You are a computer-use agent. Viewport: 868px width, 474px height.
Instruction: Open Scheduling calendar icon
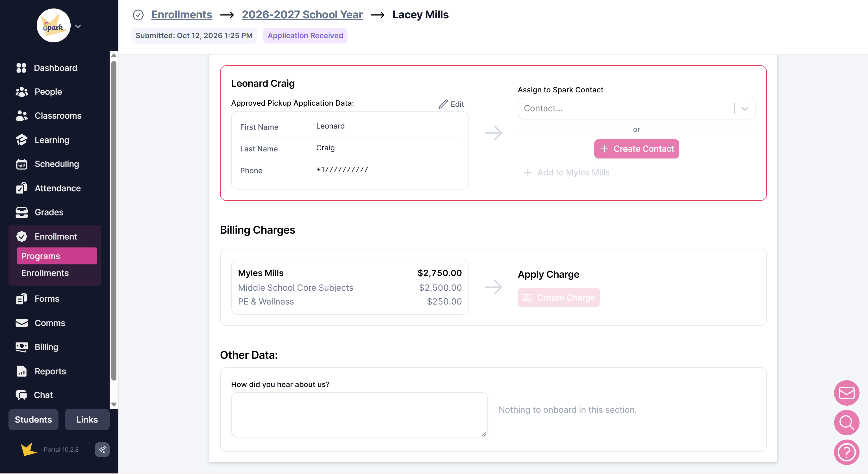pyautogui.click(x=21, y=164)
